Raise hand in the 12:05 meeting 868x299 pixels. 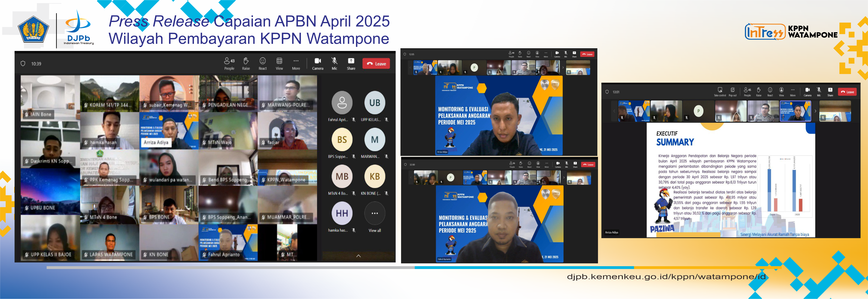tap(520, 54)
